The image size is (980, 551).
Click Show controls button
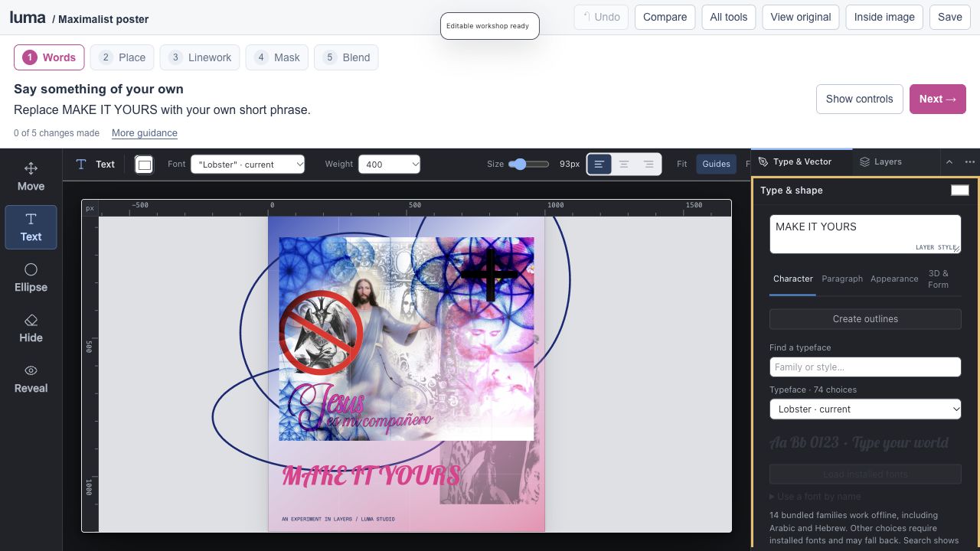tap(859, 99)
